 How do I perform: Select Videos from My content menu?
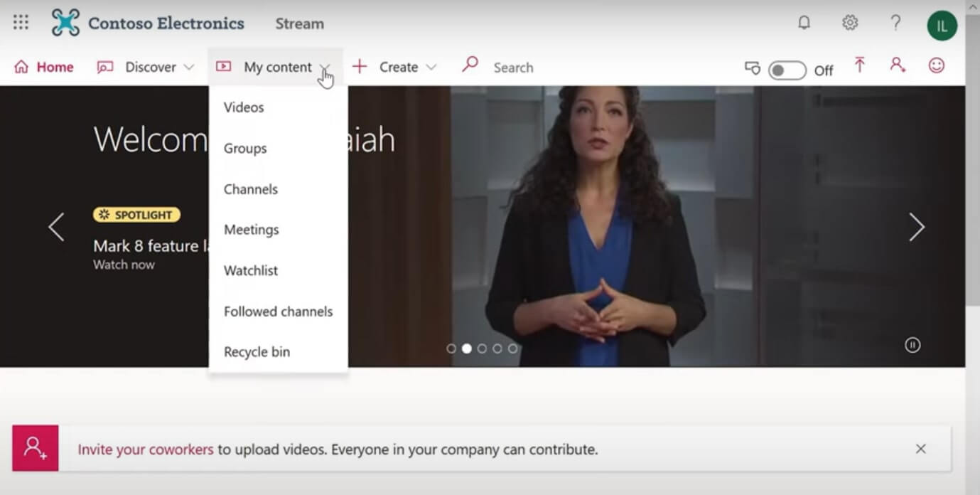click(244, 107)
